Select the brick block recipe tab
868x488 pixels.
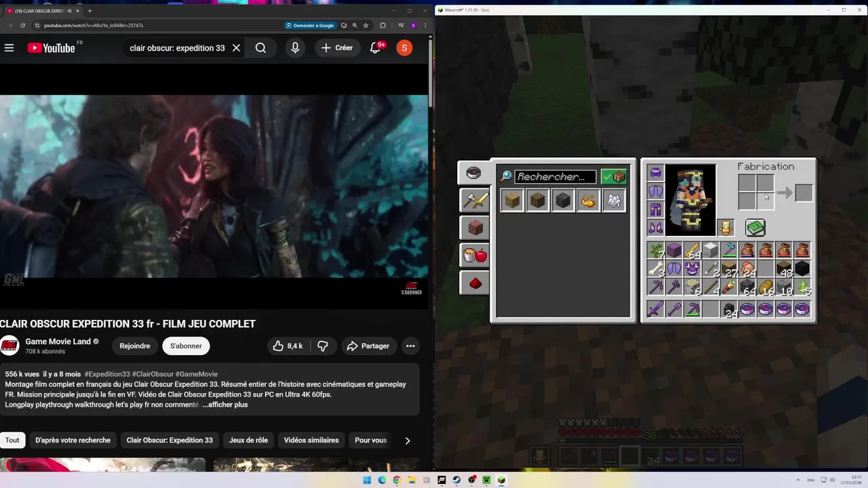pyautogui.click(x=475, y=228)
